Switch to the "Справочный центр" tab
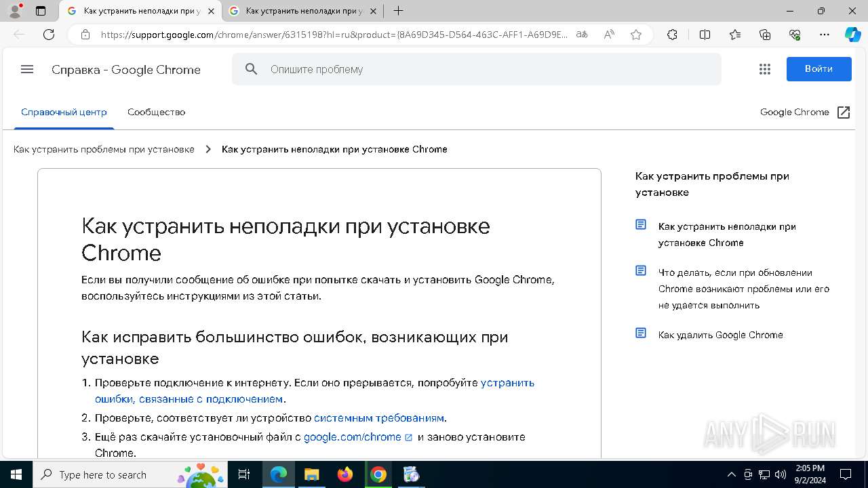This screenshot has height=488, width=868. 64,113
